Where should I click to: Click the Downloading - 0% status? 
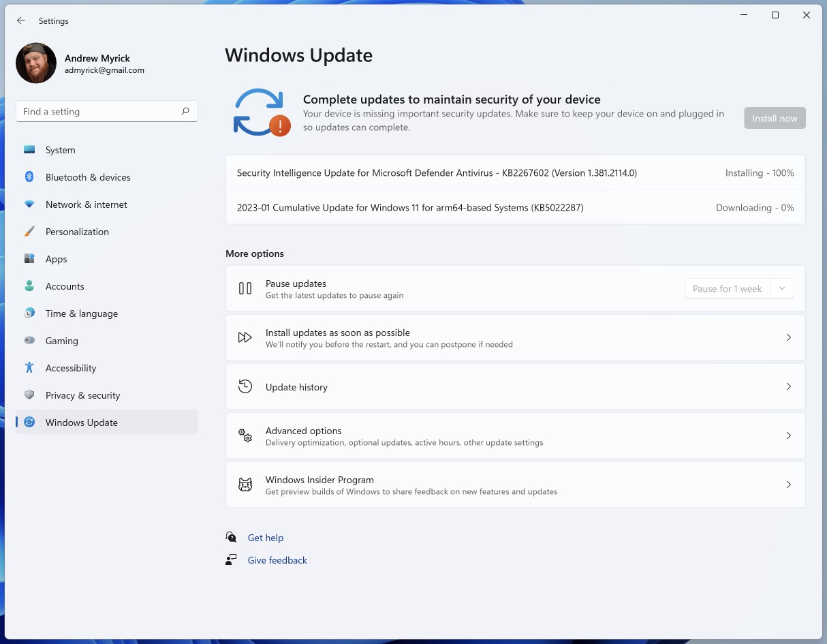[x=755, y=207]
